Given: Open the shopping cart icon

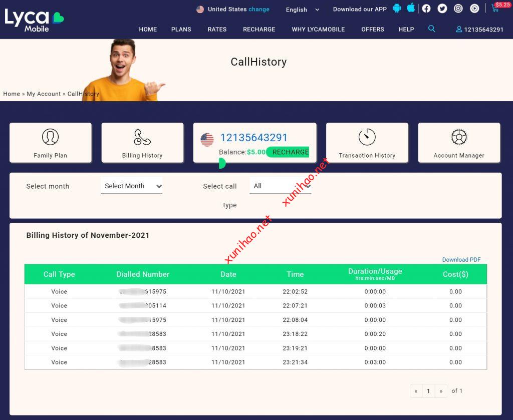Looking at the screenshot, I should point(495,9).
